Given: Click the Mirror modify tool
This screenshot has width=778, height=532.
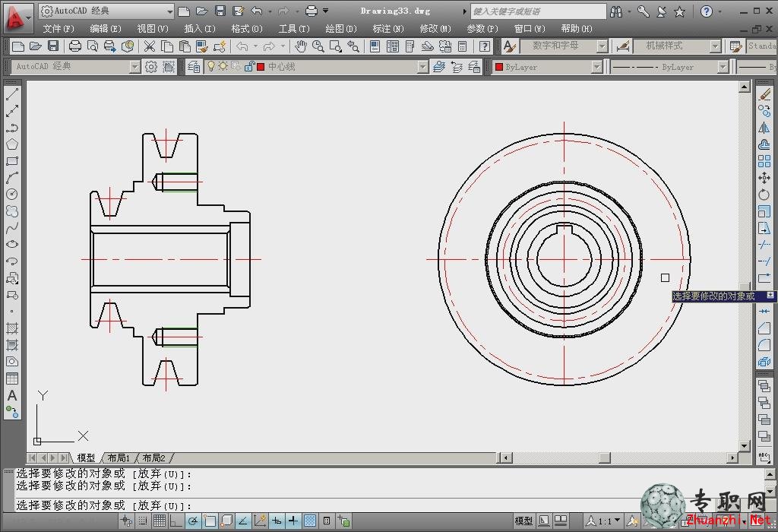Looking at the screenshot, I should tap(764, 128).
